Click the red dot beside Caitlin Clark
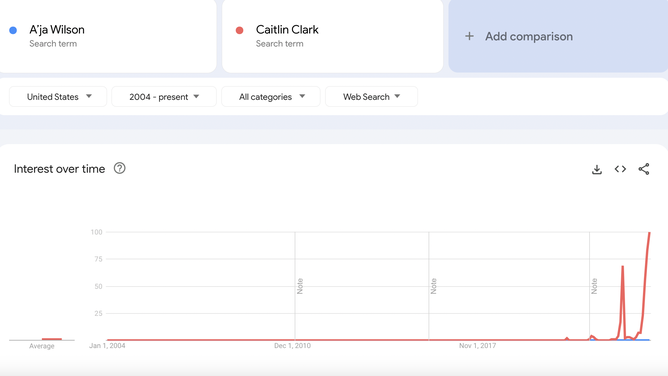Screen dimensions: 668x376 pyautogui.click(x=239, y=30)
